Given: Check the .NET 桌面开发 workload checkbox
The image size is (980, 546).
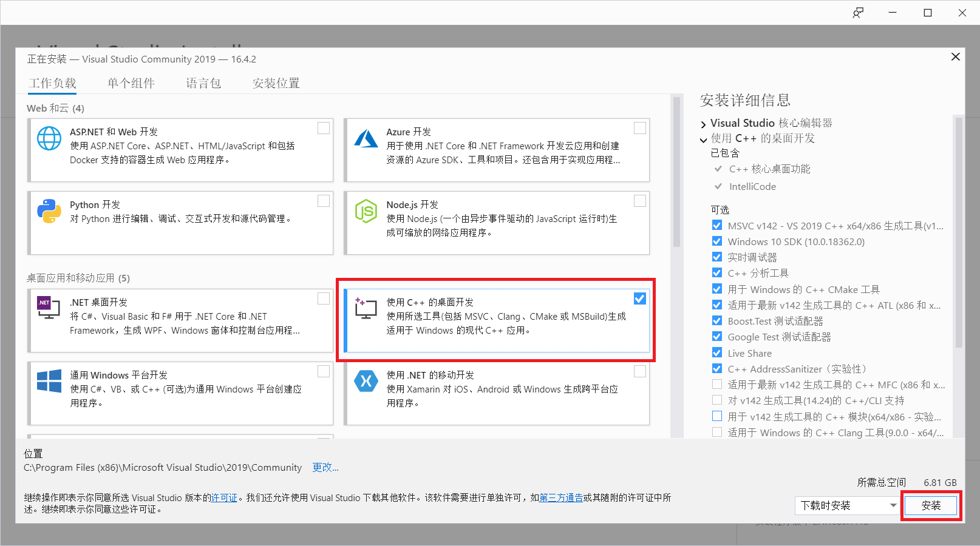Looking at the screenshot, I should [x=324, y=298].
